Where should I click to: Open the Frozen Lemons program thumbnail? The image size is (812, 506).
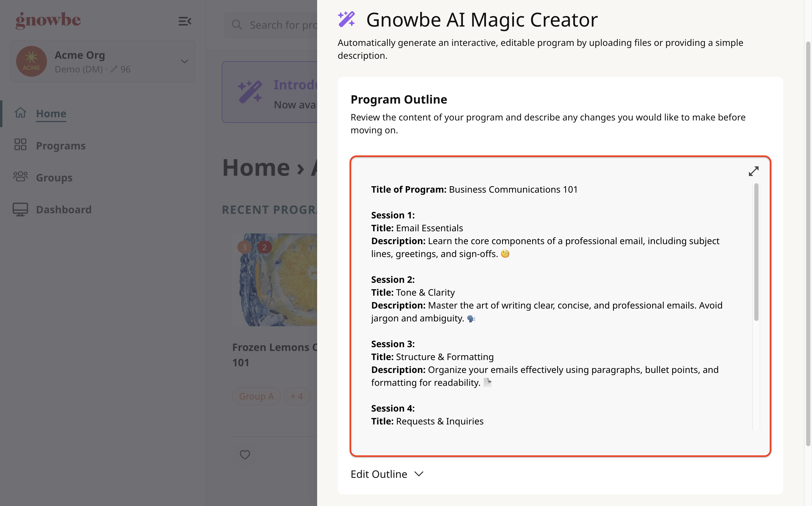click(x=275, y=280)
